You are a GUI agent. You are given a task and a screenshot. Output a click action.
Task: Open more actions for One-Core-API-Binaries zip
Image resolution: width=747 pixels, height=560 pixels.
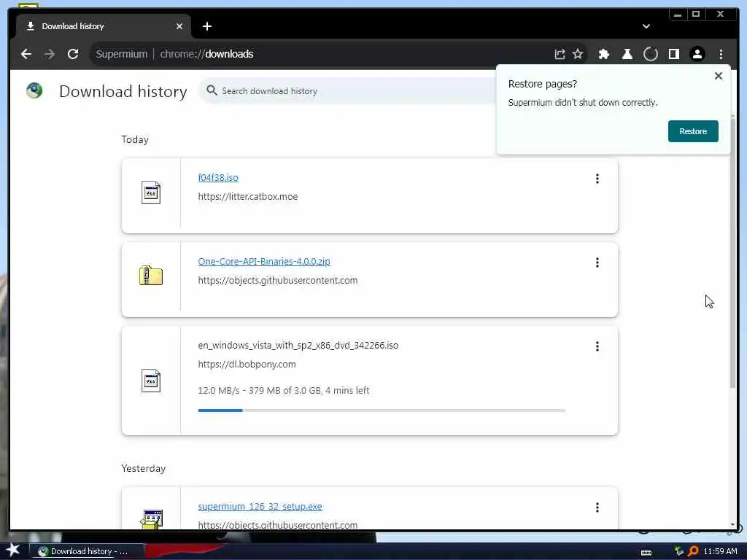pos(597,262)
